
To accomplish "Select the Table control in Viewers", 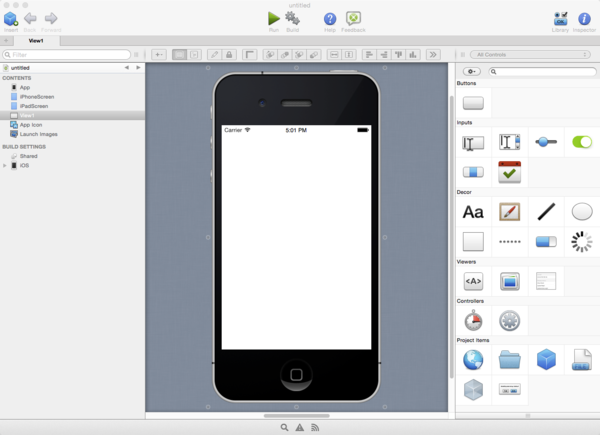I will click(x=546, y=281).
